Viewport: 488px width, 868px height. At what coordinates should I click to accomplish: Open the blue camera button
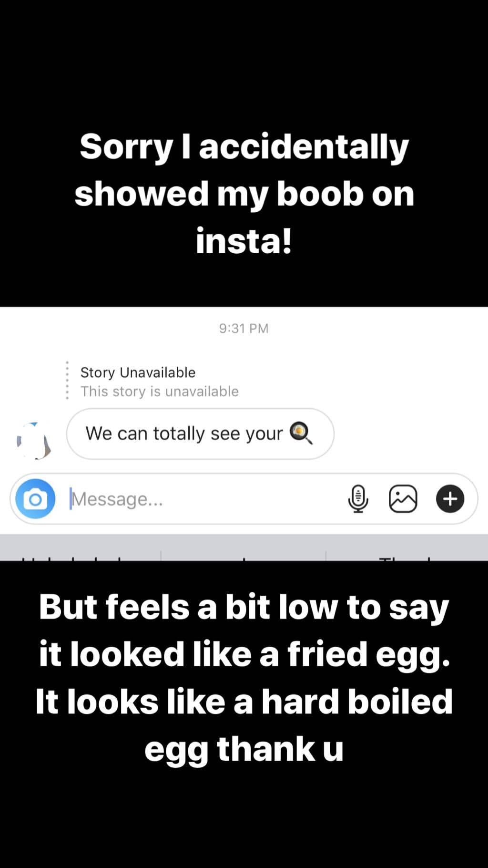point(35,499)
